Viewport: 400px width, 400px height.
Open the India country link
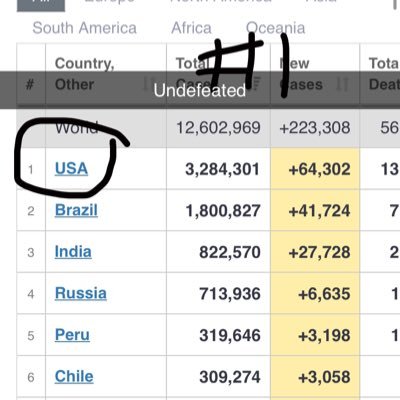(x=73, y=252)
